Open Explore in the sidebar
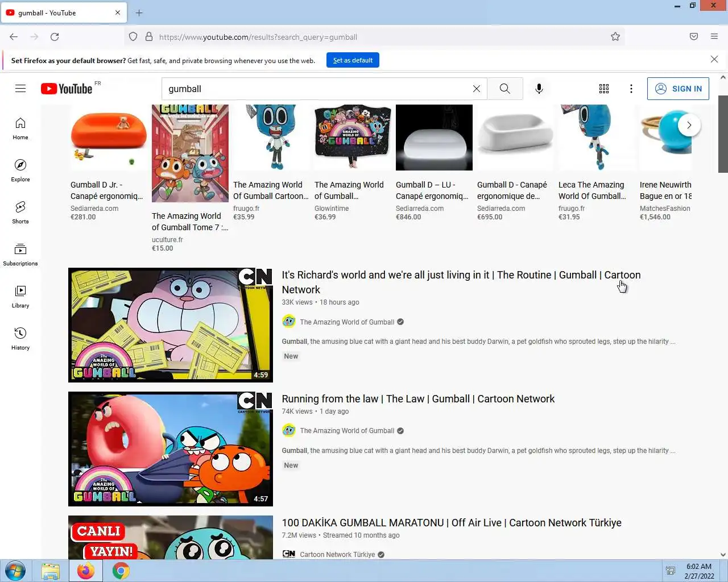 pyautogui.click(x=20, y=171)
